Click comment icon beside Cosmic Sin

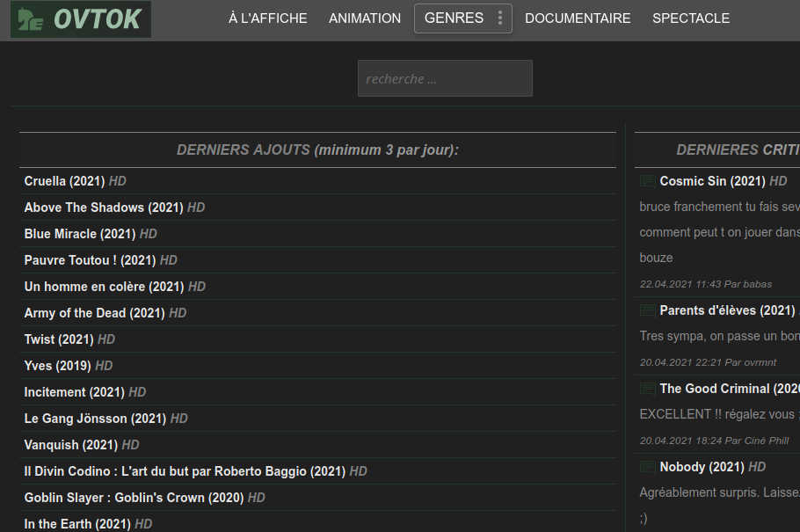tap(647, 181)
